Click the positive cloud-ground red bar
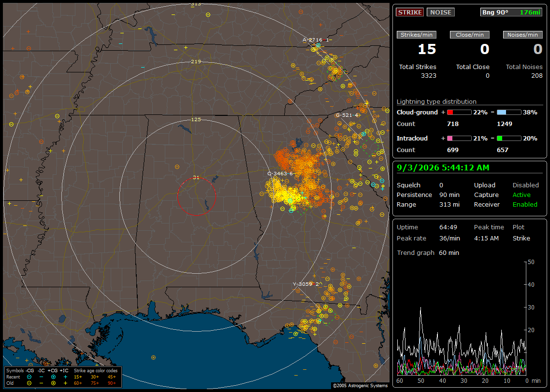This screenshot has width=550, height=392. tap(459, 112)
